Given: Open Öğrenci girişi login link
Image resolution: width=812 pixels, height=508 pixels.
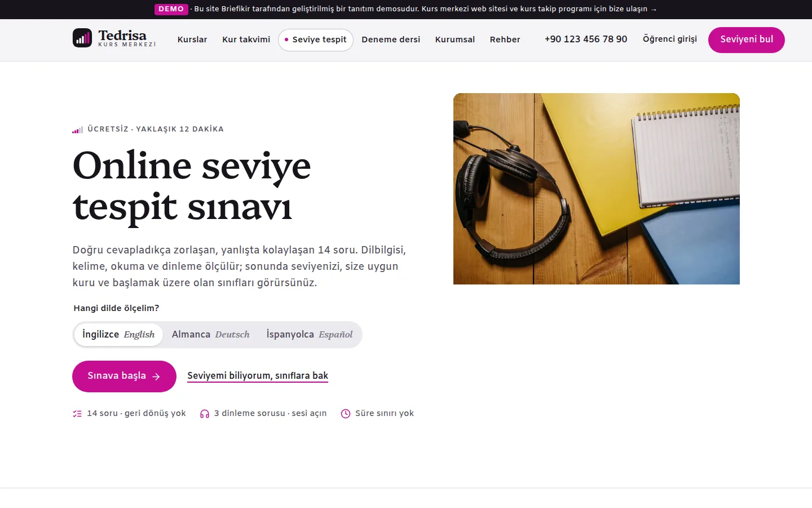Looking at the screenshot, I should point(670,39).
